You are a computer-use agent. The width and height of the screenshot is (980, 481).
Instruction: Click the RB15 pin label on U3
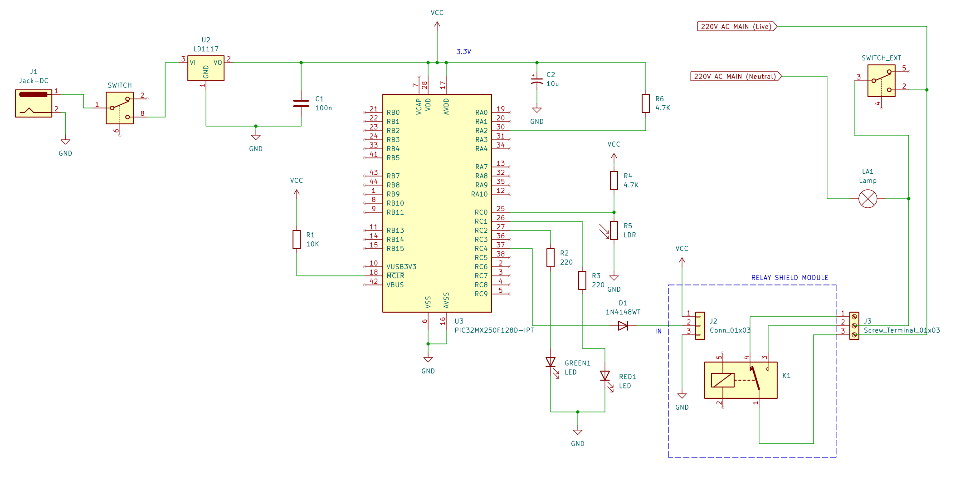coord(395,249)
